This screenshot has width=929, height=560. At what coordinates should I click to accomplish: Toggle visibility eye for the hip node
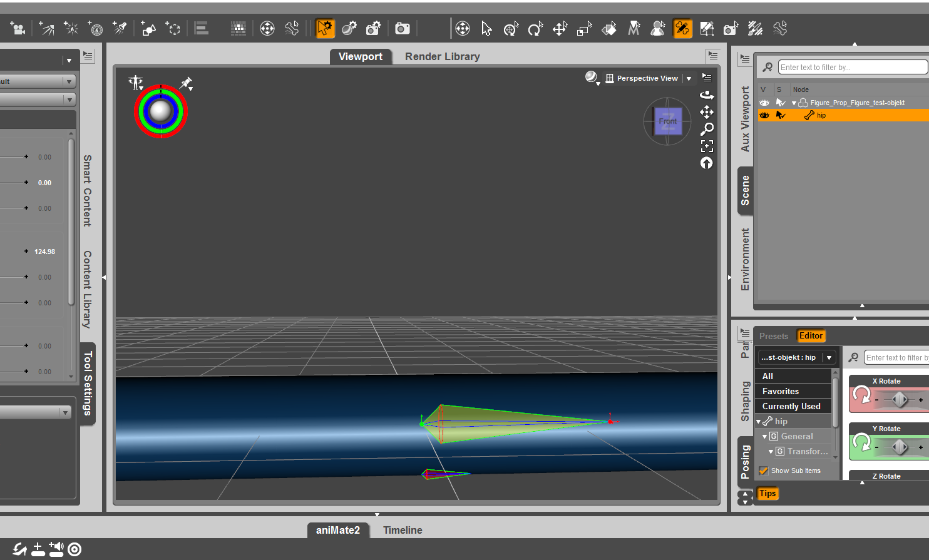(764, 115)
